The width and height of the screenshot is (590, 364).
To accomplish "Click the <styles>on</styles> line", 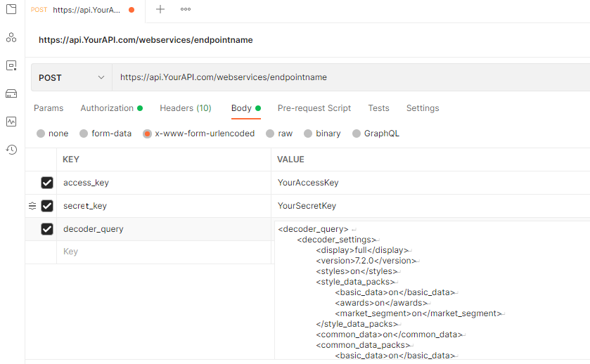I will pyautogui.click(x=357, y=271).
